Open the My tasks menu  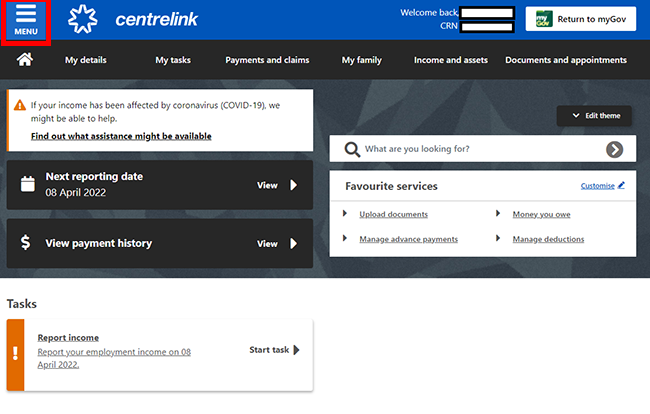(x=173, y=60)
